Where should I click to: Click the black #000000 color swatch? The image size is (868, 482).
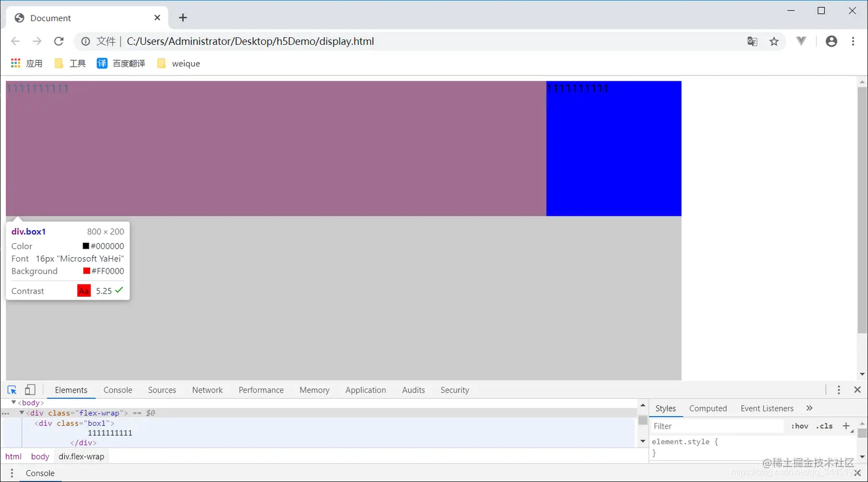[x=86, y=246]
